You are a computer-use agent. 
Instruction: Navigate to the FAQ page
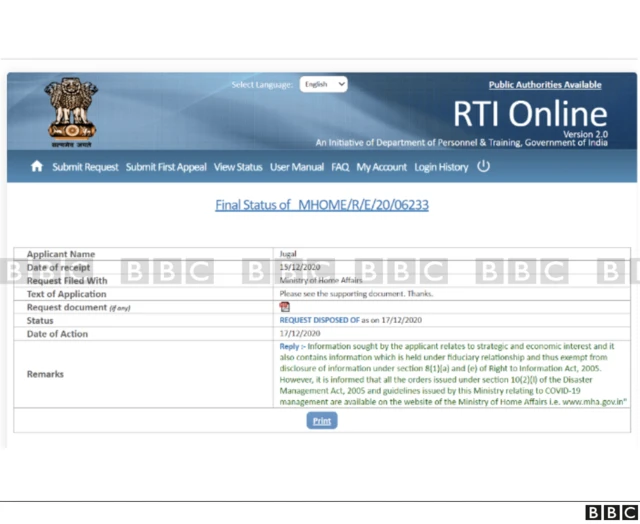340,167
